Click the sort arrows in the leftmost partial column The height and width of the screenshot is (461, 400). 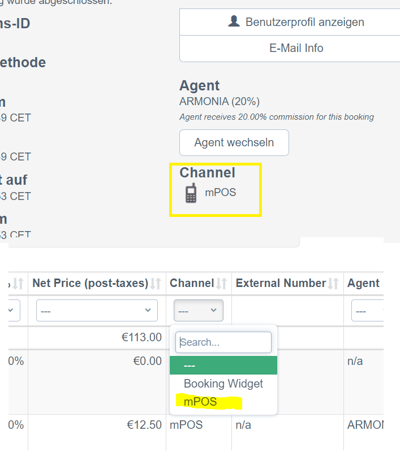click(x=18, y=283)
